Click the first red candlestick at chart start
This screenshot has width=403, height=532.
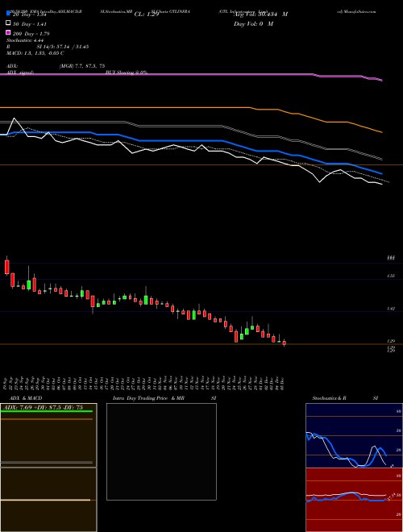click(6, 268)
